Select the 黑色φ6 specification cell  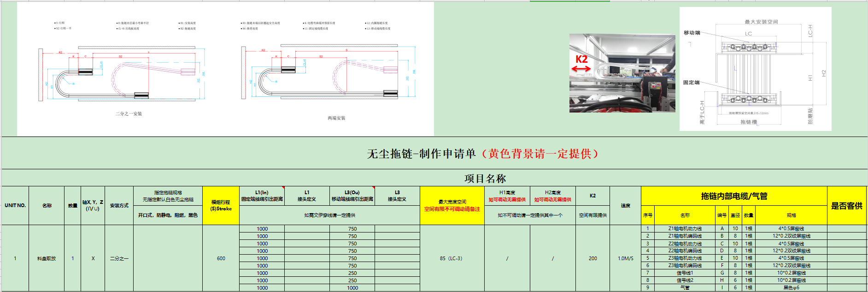tap(791, 287)
